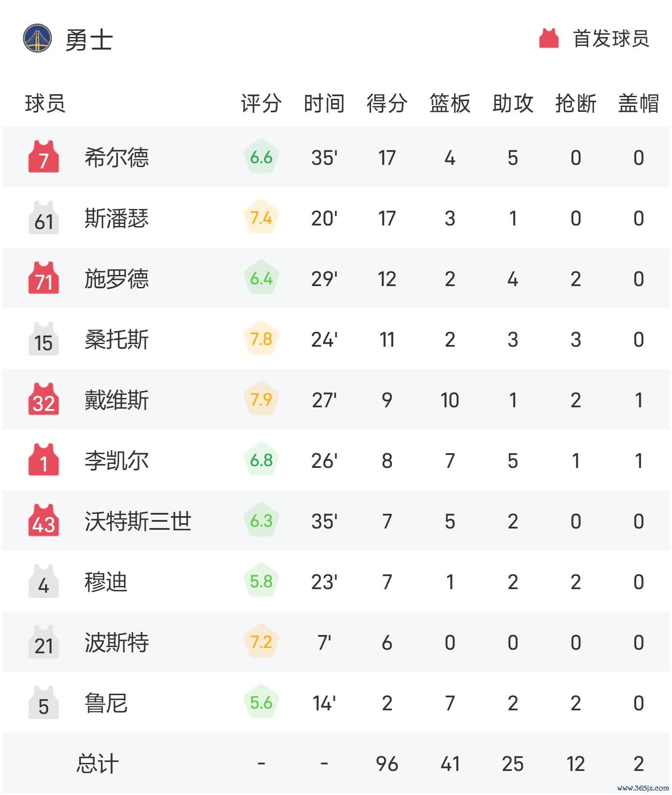
Task: Click the team name 勇士
Action: pyautogui.click(x=89, y=40)
